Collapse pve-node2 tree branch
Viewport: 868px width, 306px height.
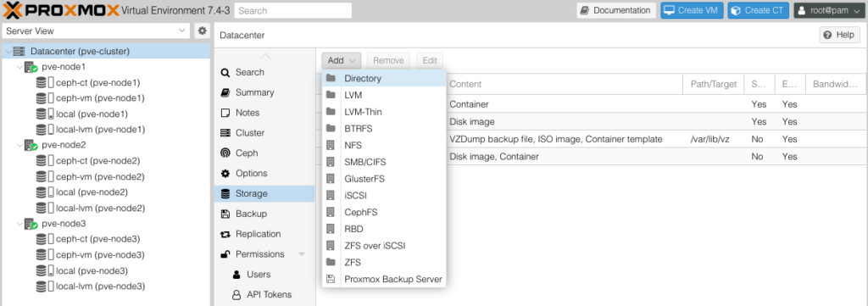pyautogui.click(x=20, y=145)
